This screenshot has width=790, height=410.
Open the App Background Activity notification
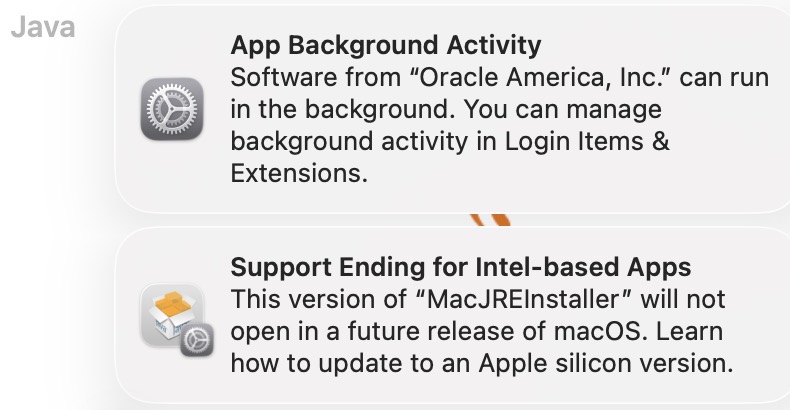pyautogui.click(x=452, y=109)
